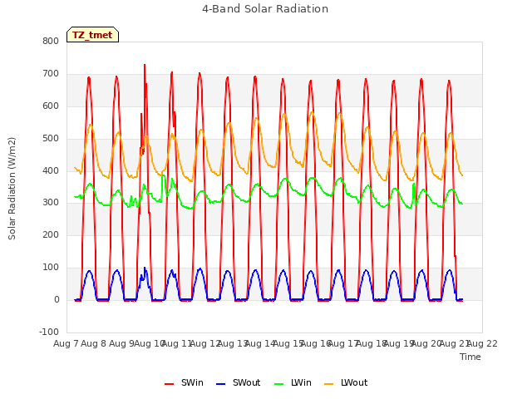Screen dimensions: 532x399
Task: Click the y-axis tick label 300
Action: (51, 203)
